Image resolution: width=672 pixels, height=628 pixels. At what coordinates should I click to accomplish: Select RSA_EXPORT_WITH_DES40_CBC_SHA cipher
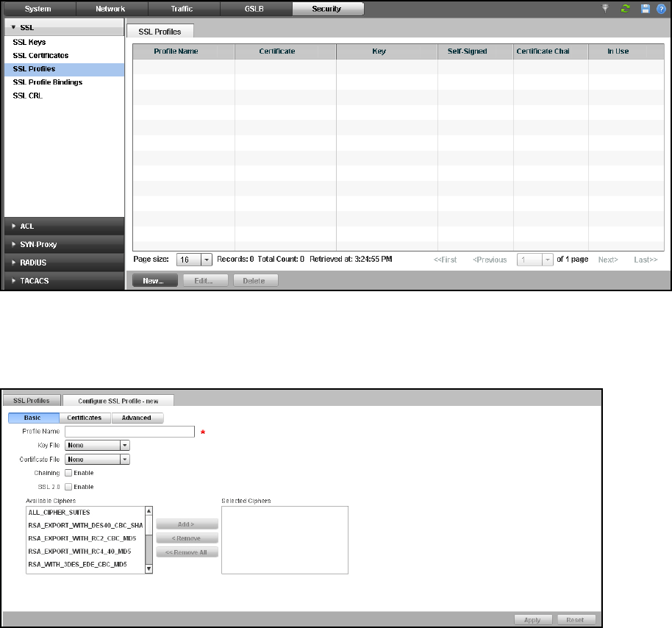[85, 526]
